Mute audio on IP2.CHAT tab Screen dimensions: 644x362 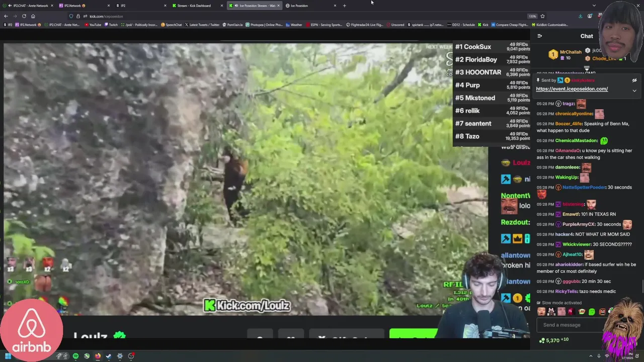(x=10, y=6)
